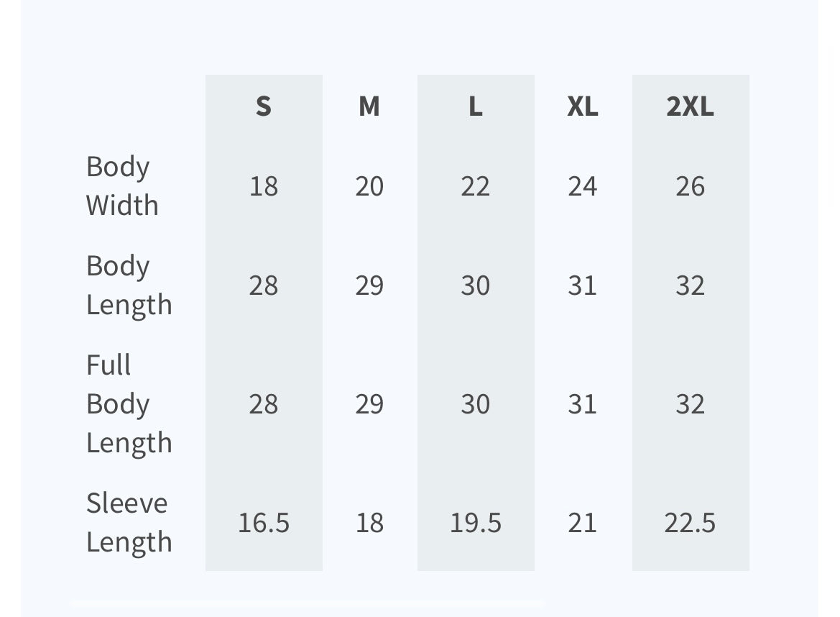This screenshot has height=617, width=840.
Task: Click the Body Width value 26
Action: [690, 187]
